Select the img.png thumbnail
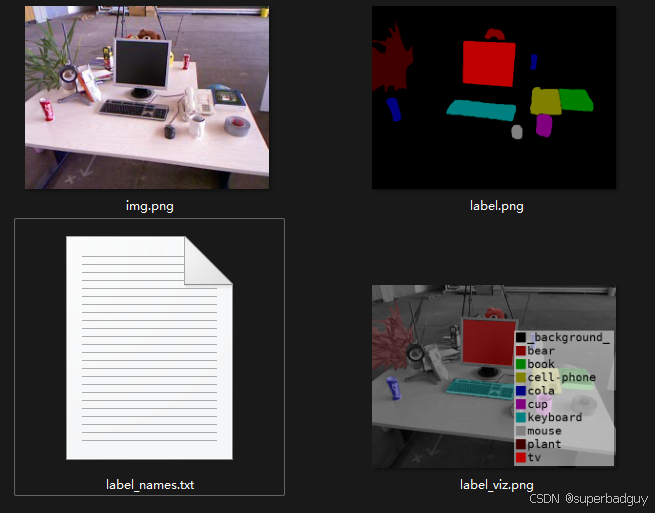Image resolution: width=655 pixels, height=513 pixels. pyautogui.click(x=147, y=97)
